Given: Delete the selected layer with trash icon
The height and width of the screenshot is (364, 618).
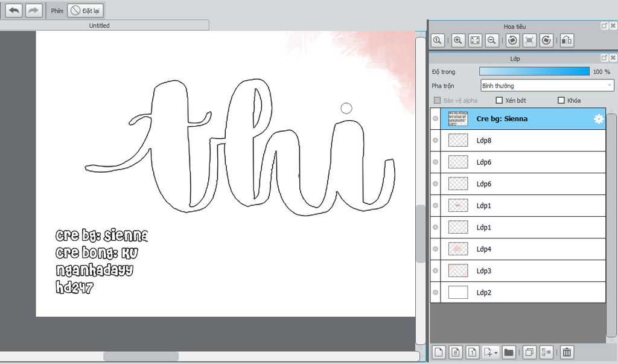Looking at the screenshot, I should pos(567,352).
